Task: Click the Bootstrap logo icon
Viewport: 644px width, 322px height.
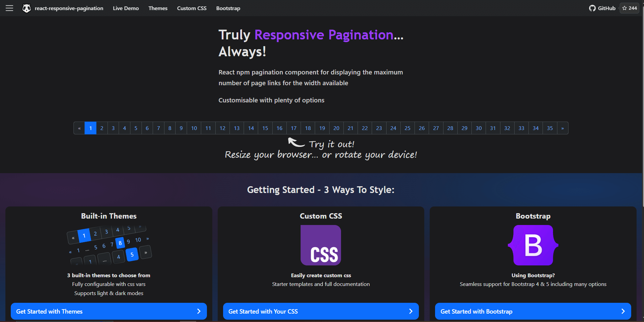Action: tap(532, 246)
